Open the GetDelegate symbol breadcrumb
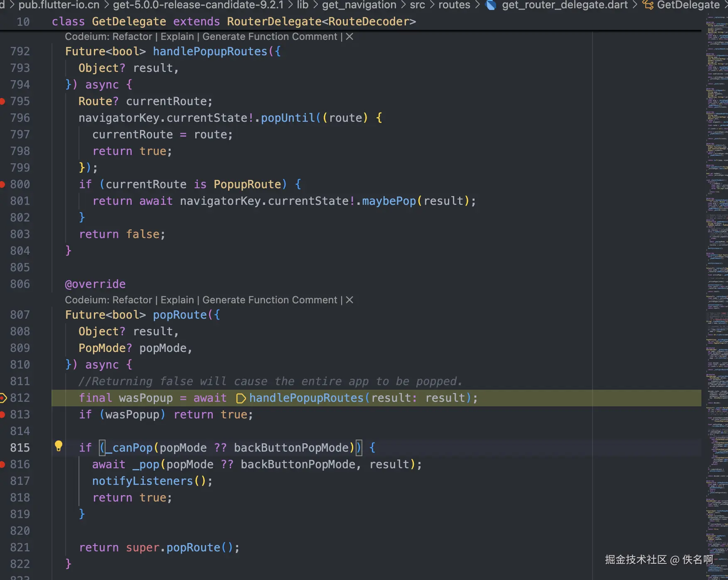The height and width of the screenshot is (580, 728). pyautogui.click(x=688, y=5)
